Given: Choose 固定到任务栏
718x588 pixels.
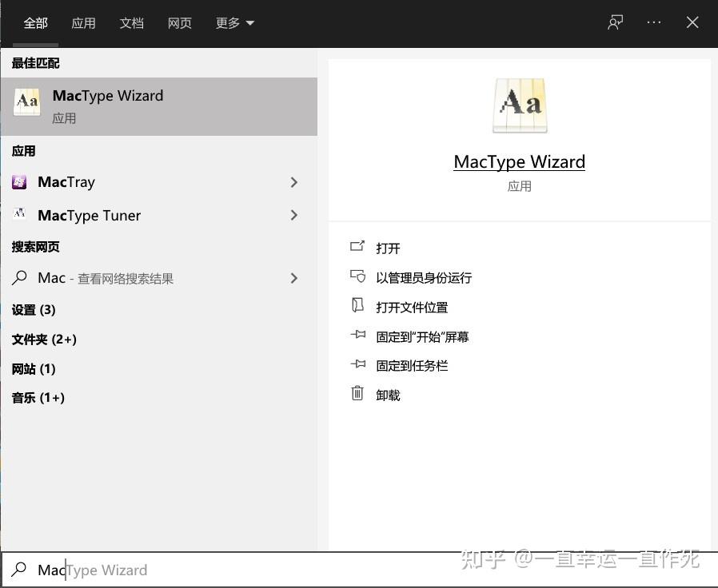Looking at the screenshot, I should click(x=412, y=366).
